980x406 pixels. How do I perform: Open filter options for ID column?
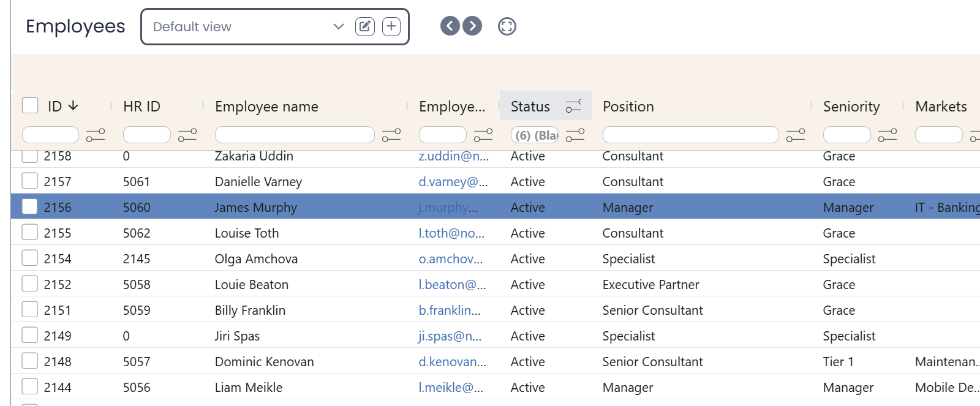96,135
